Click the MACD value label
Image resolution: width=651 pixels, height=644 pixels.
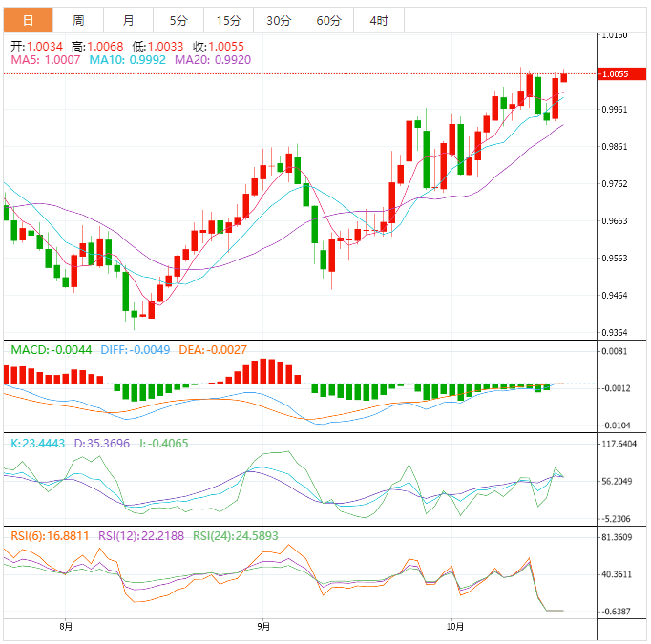coord(51,350)
